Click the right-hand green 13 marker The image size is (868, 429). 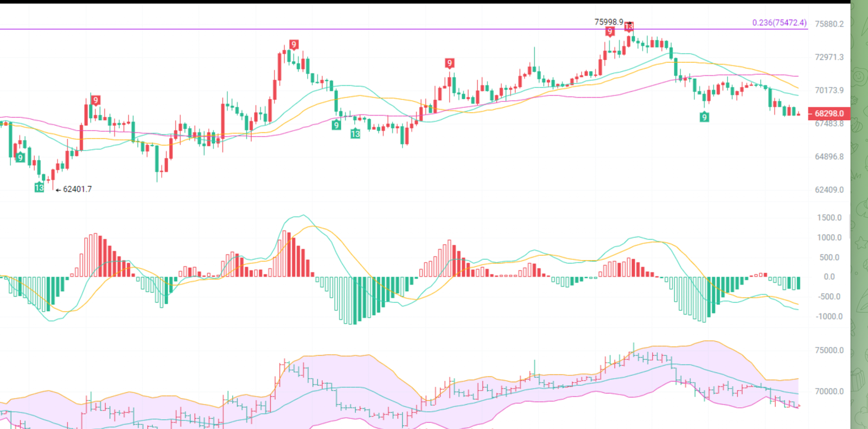[x=355, y=133]
